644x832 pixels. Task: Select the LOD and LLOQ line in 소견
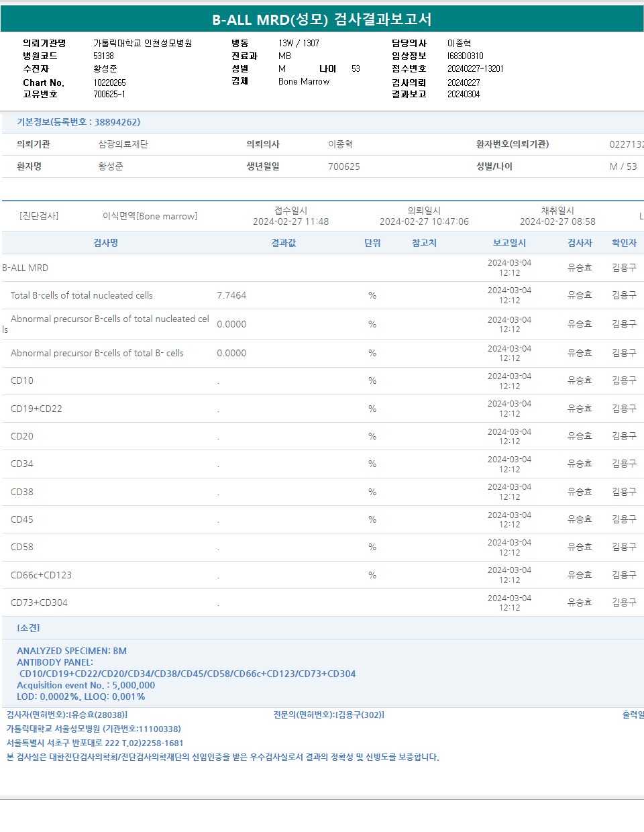pyautogui.click(x=80, y=696)
